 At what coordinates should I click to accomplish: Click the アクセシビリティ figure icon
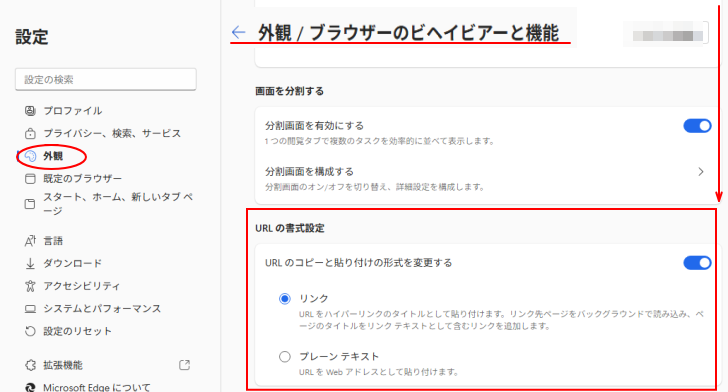pyautogui.click(x=30, y=286)
